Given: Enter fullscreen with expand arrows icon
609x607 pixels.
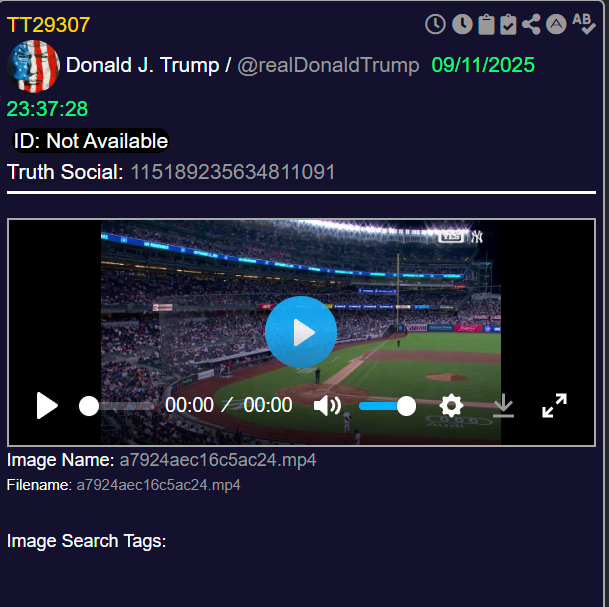Looking at the screenshot, I should 554,406.
